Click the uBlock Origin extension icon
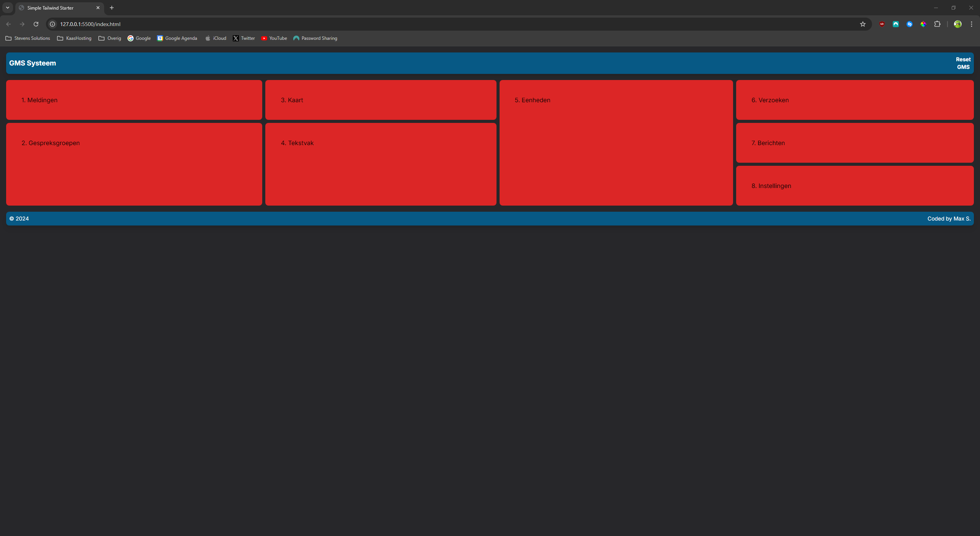Viewport: 980px width, 536px height. (x=882, y=24)
